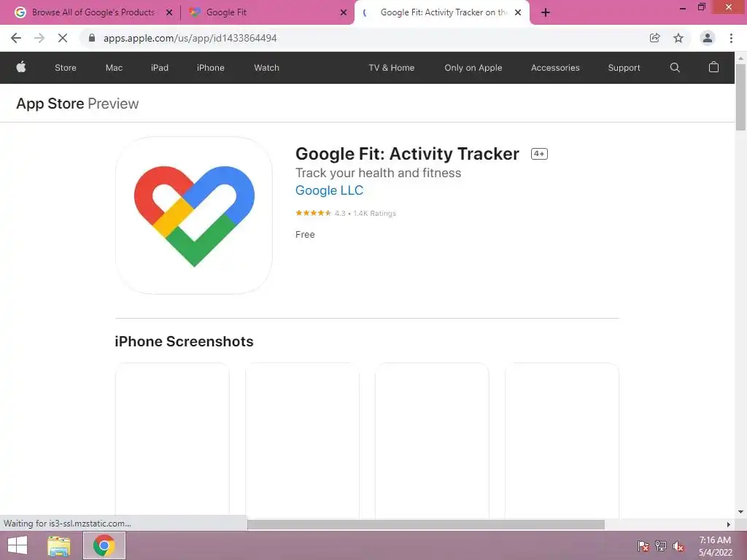Close the Browse All of Google's Products tab
This screenshot has height=560, width=747.
169,12
